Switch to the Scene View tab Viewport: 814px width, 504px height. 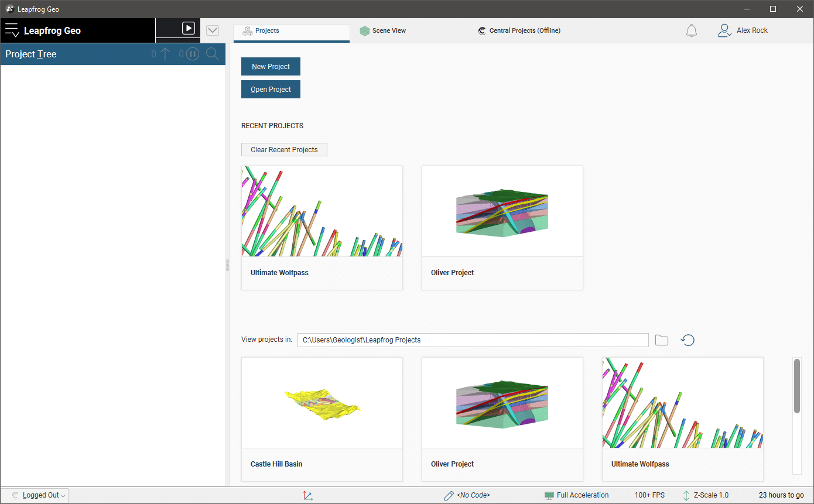pos(382,31)
